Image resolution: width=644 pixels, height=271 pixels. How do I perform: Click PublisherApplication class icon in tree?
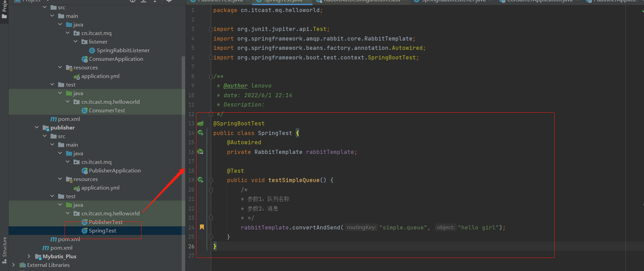(84, 171)
